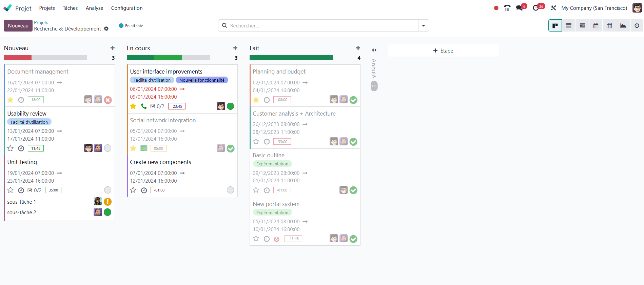
Task: Open the Tâches menu
Action: click(x=70, y=8)
